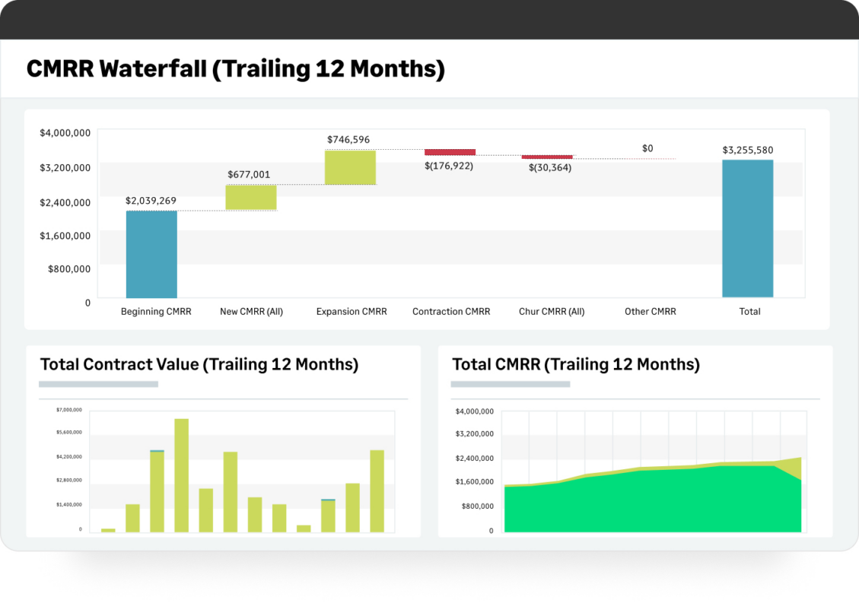Screen dimensions: 859x616
Task: Open the Total Contract Value chart title
Action: coord(199,364)
